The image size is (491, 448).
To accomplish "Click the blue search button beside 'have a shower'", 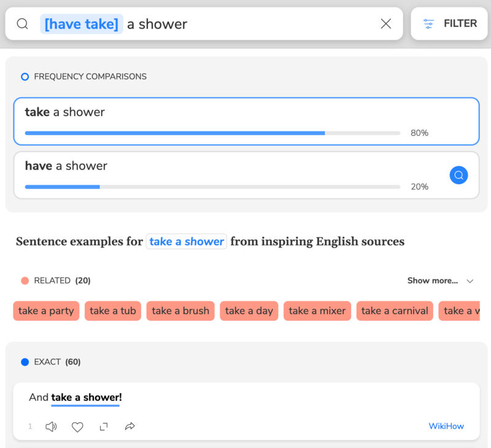I will click(x=458, y=176).
